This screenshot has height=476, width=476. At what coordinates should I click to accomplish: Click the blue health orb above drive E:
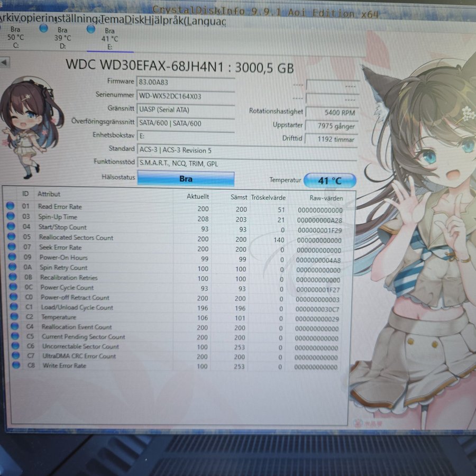(x=91, y=29)
